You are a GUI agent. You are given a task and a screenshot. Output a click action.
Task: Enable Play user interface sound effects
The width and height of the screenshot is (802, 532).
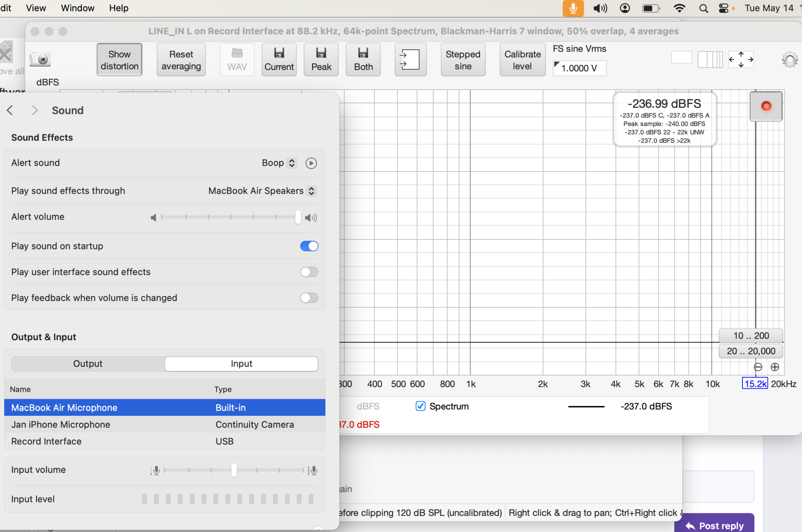tap(309, 272)
